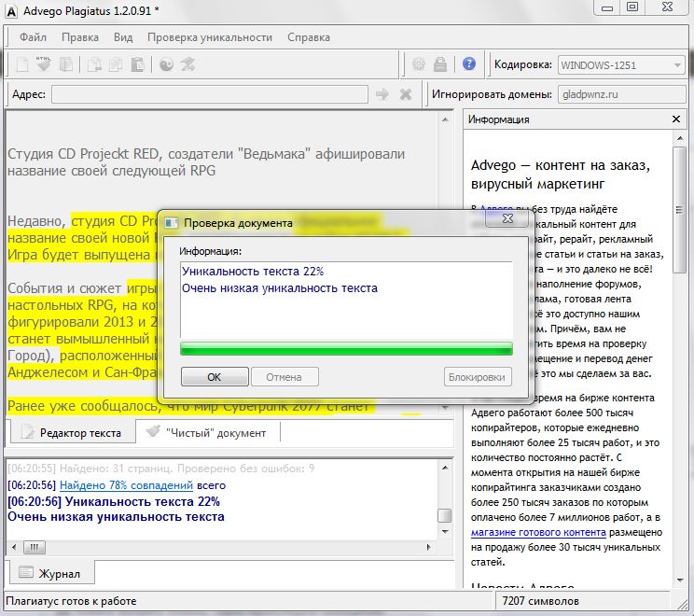Click the new document icon in toolbar

pos(21,64)
